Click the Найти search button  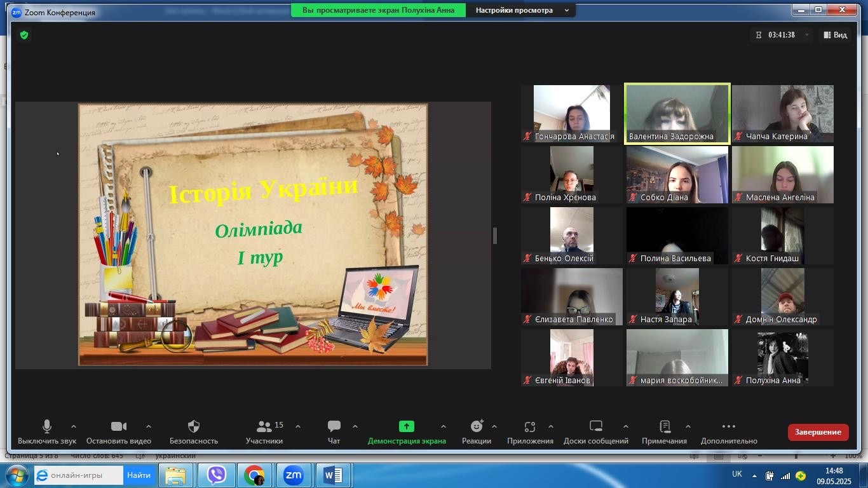(x=139, y=475)
